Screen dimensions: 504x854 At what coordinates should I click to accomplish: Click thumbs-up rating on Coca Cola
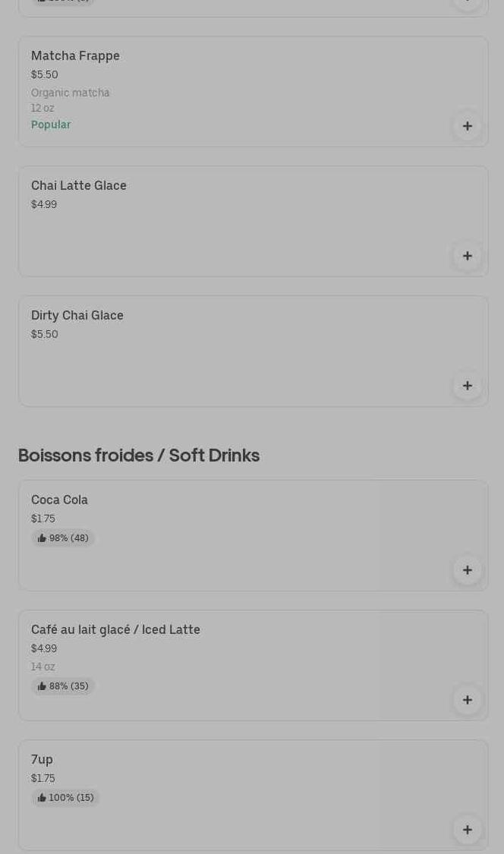tap(63, 538)
